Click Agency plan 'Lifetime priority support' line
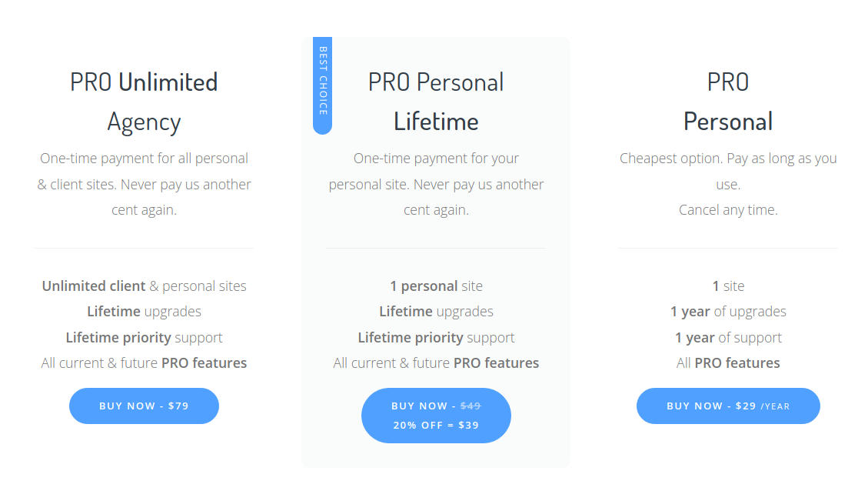Image resolution: width=868 pixels, height=481 pixels. [144, 338]
